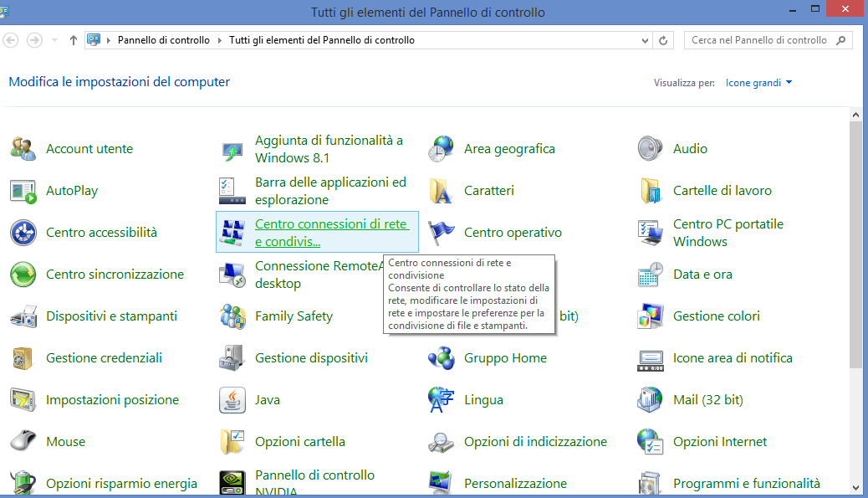Image resolution: width=868 pixels, height=498 pixels.
Task: Click the Account utente text link
Action: tap(89, 149)
